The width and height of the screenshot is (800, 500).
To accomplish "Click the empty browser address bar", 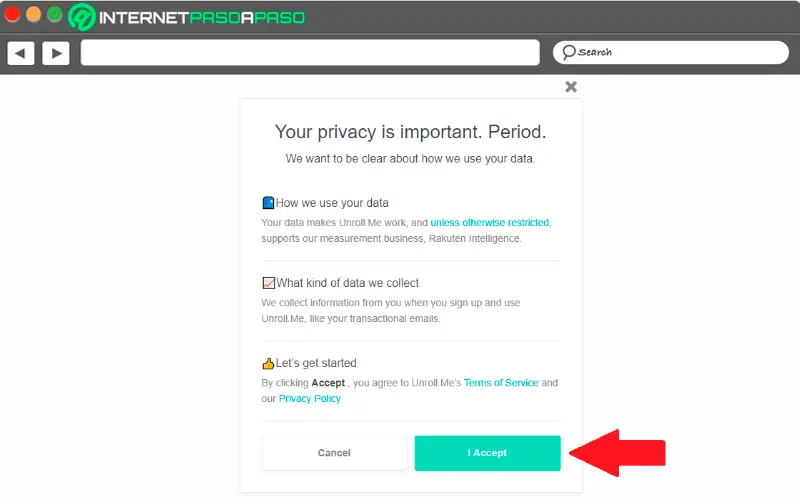I will click(310, 53).
